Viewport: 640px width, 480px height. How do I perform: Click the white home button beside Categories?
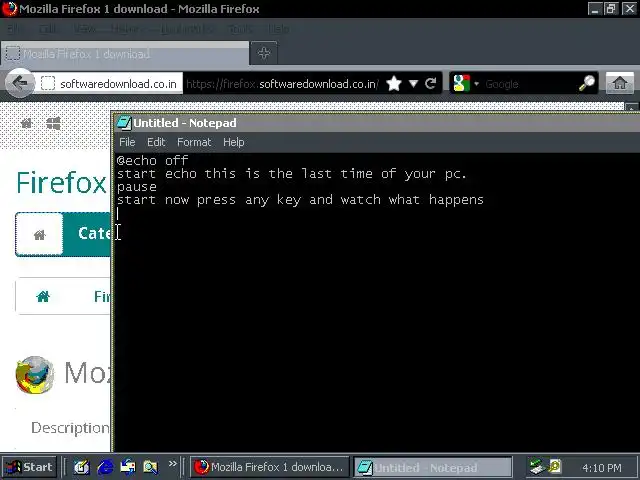39,234
